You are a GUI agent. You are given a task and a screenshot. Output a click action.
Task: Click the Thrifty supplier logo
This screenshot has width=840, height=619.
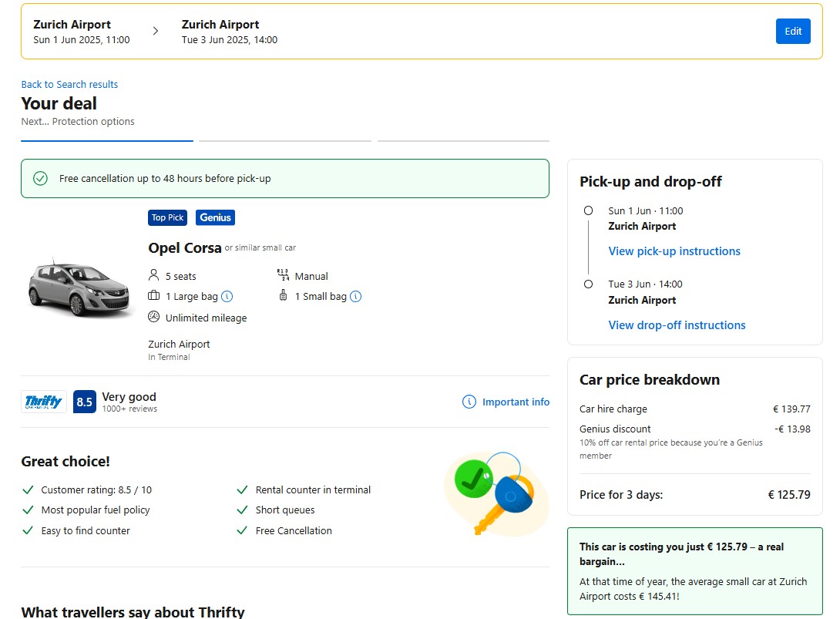click(44, 402)
